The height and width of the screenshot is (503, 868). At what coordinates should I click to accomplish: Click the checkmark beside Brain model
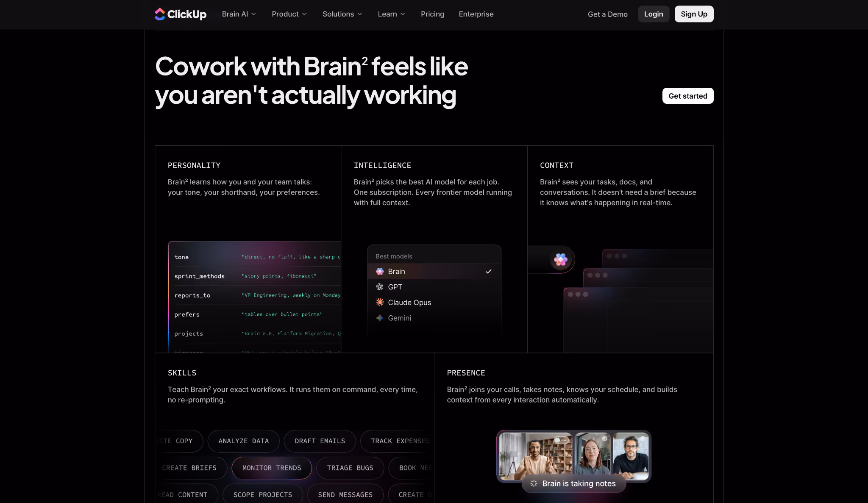[x=489, y=272]
